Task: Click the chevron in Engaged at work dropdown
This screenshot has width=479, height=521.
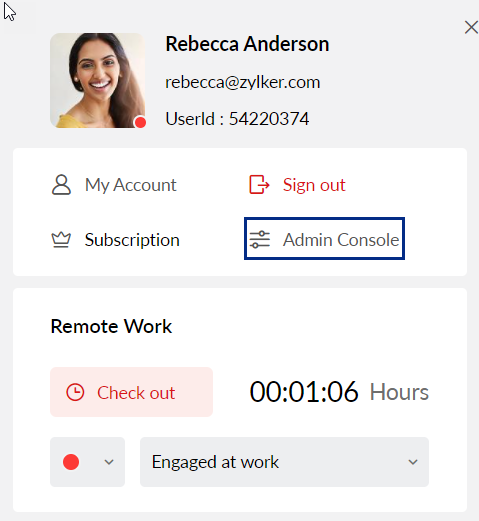Action: click(x=413, y=462)
